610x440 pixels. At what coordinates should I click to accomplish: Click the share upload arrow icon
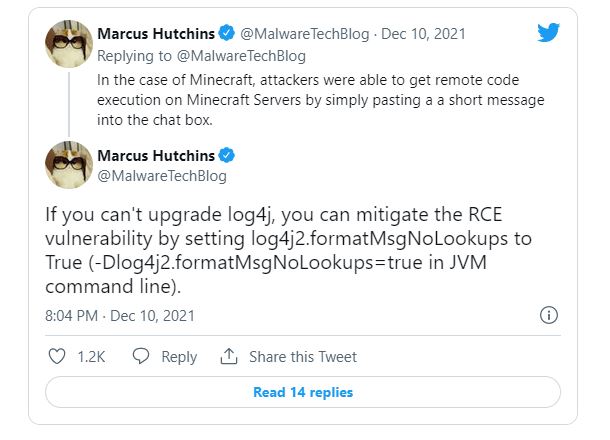[x=229, y=356]
